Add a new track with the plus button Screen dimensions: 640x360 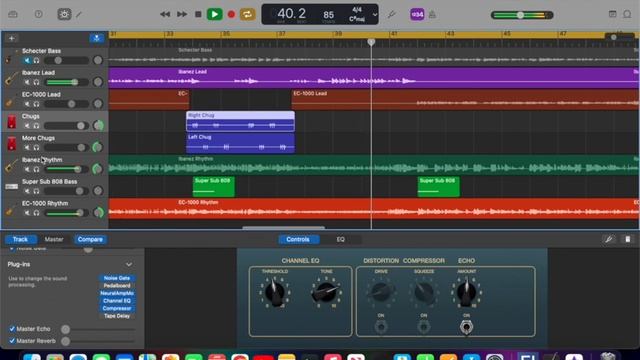11,38
